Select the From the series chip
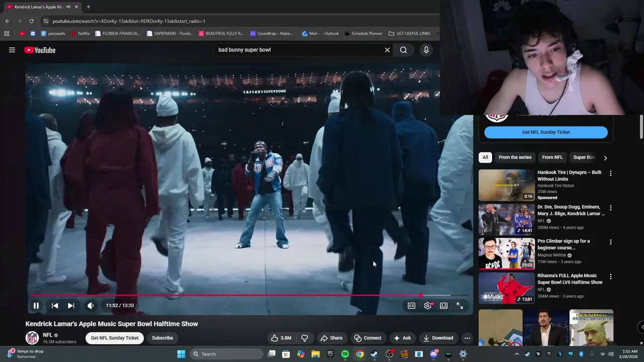 coord(515,157)
